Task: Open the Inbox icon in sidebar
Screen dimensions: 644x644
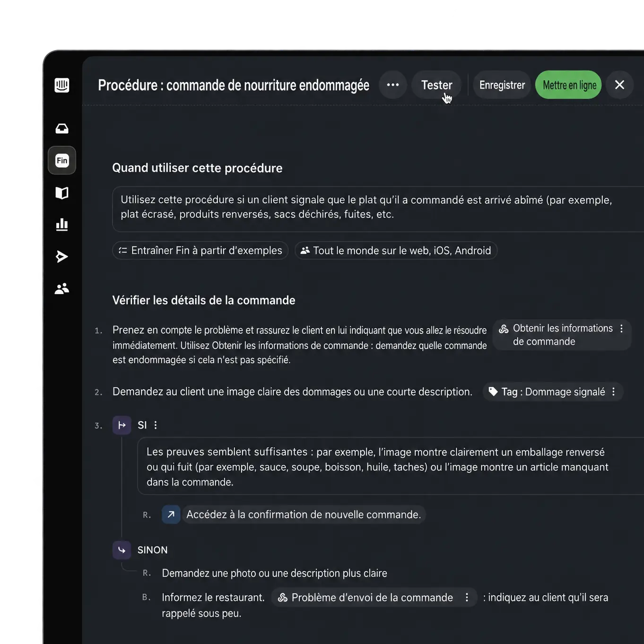Action: pos(62,129)
